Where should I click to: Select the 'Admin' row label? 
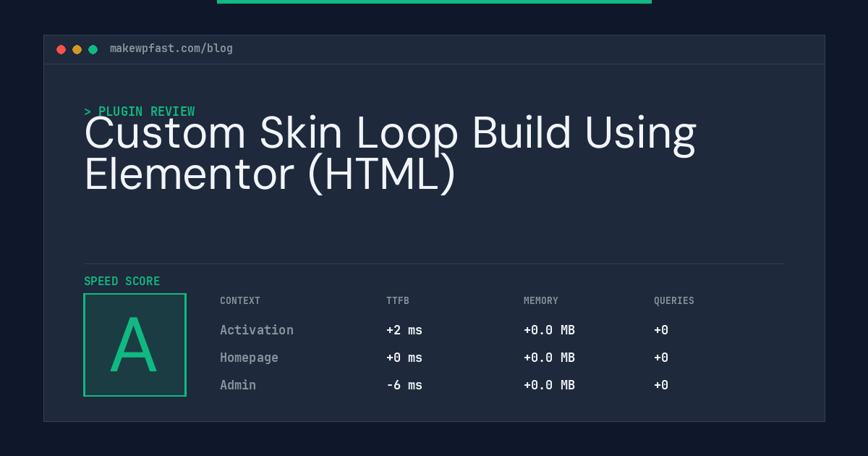click(x=238, y=385)
